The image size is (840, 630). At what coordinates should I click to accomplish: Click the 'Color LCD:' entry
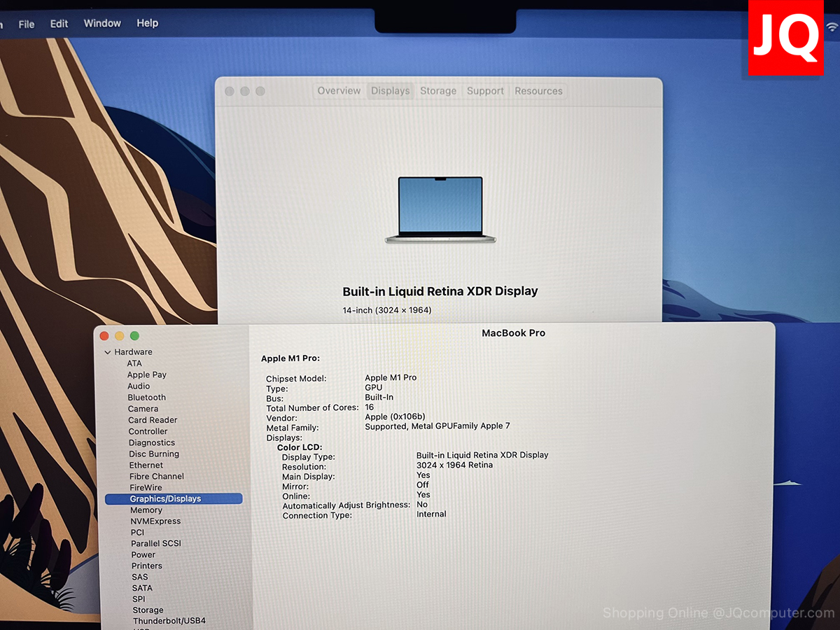(x=300, y=447)
